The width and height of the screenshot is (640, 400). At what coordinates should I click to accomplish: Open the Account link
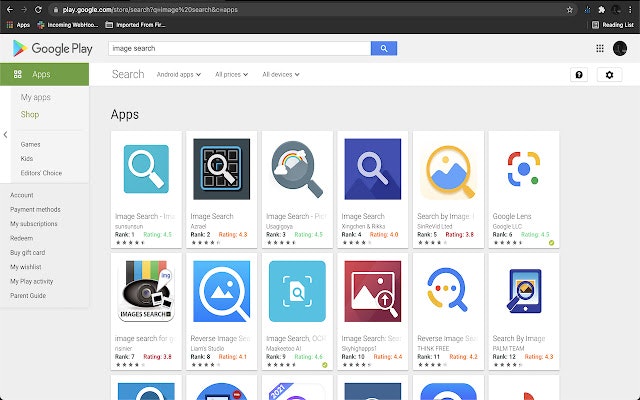[x=22, y=195]
